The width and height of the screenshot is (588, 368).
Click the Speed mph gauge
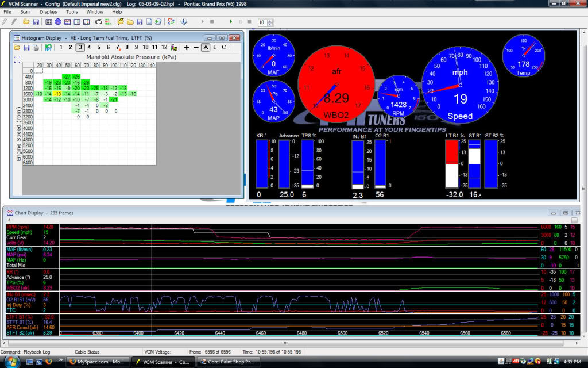[460, 85]
